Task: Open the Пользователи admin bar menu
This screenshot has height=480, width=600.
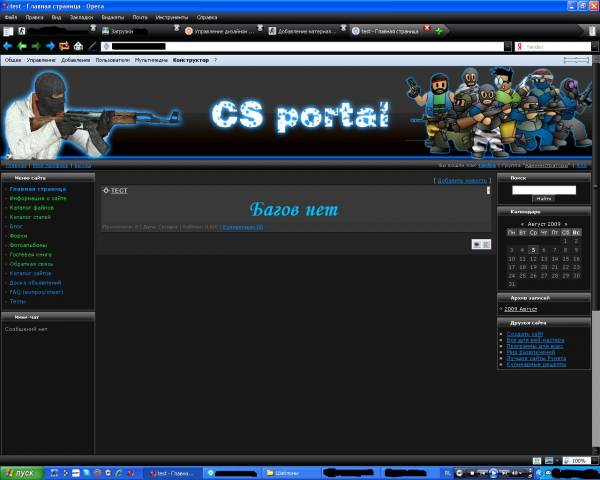Action: (112, 60)
